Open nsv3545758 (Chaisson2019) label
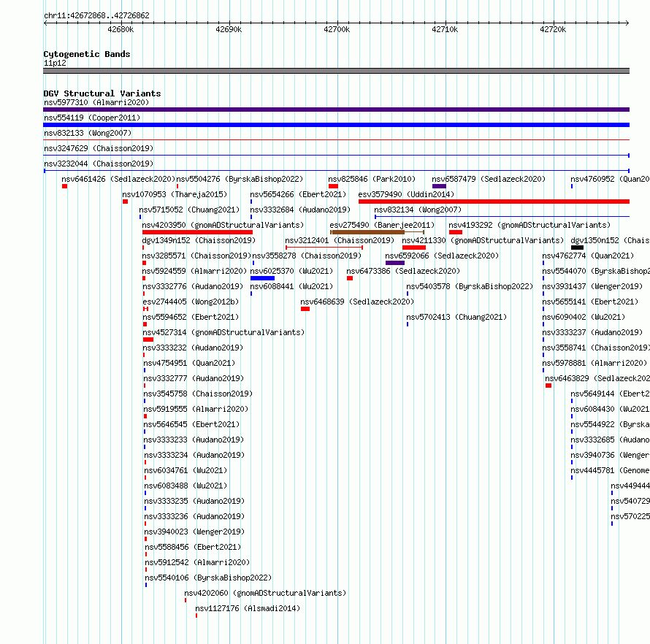Viewport: 650px width, 644px height. click(x=198, y=394)
